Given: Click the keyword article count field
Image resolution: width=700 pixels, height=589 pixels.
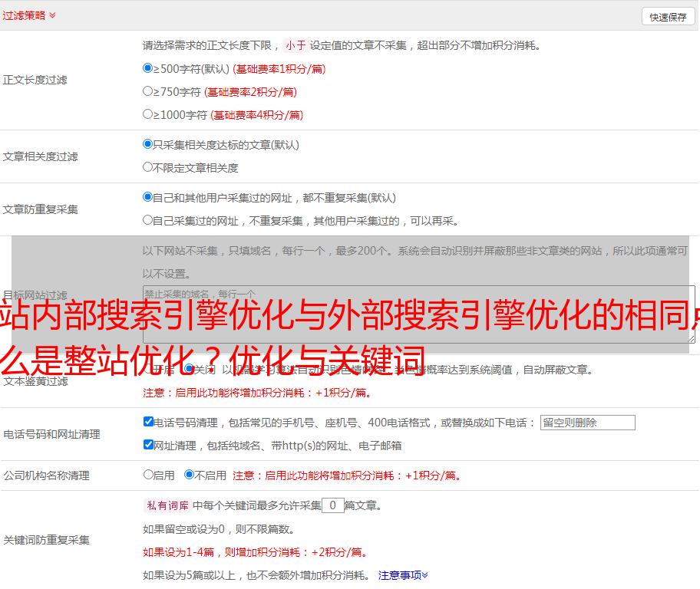Looking at the screenshot, I should pos(332,505).
